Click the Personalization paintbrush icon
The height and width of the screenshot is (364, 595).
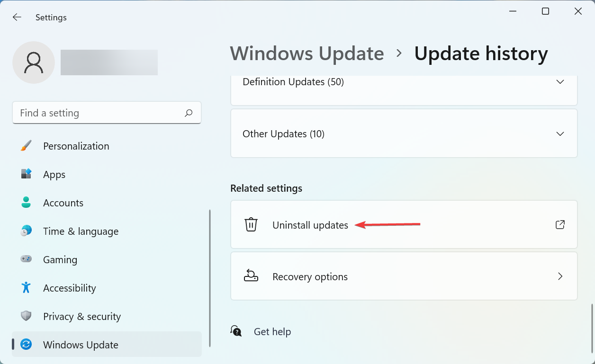point(26,146)
